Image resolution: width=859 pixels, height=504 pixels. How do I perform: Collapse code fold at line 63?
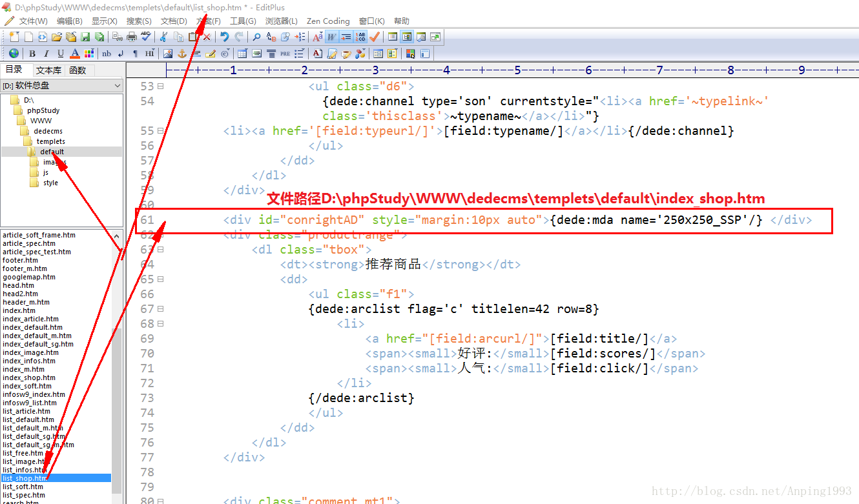tap(161, 249)
